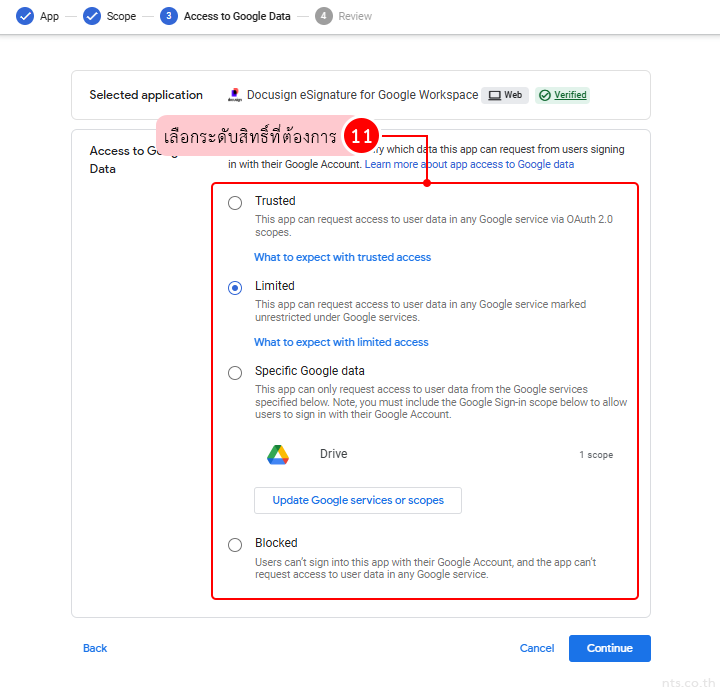This screenshot has width=720, height=692.
Task: Click the Verified checkmark badge
Action: (562, 96)
